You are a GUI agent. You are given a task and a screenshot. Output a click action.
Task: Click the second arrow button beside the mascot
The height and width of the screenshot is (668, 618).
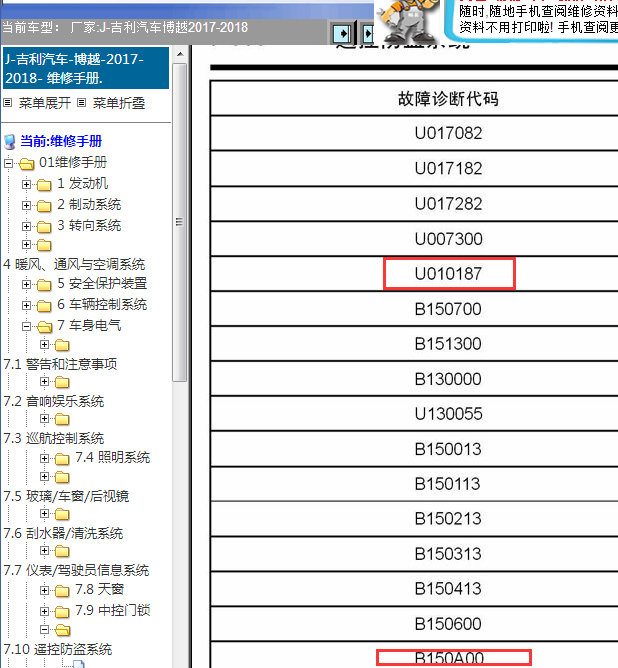point(368,33)
